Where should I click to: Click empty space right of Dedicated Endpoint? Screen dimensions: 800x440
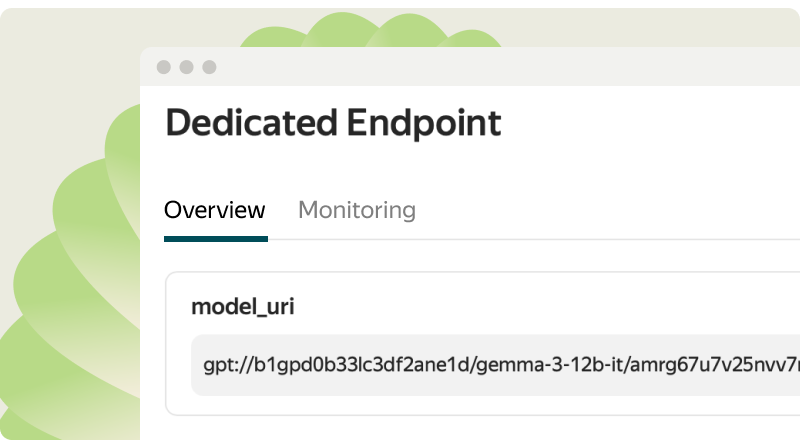click(650, 124)
